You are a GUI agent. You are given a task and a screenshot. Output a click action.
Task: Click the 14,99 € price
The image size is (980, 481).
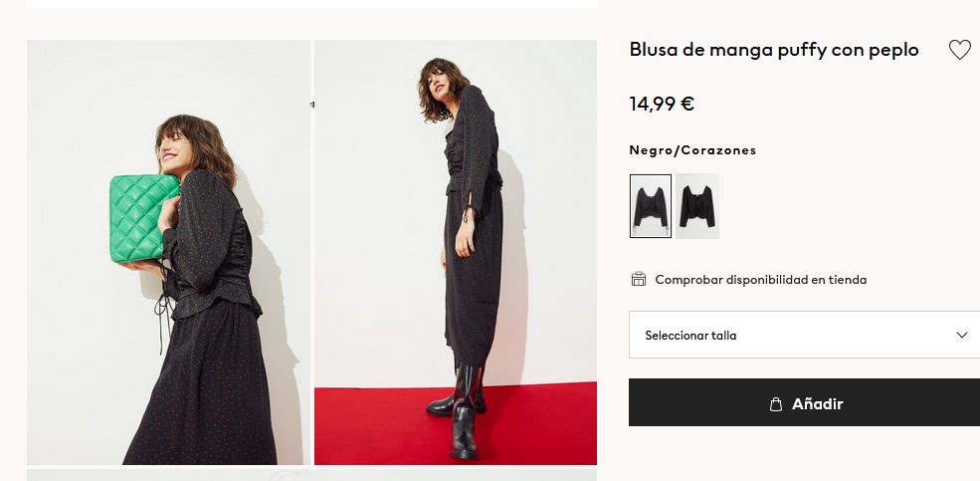[x=662, y=103]
